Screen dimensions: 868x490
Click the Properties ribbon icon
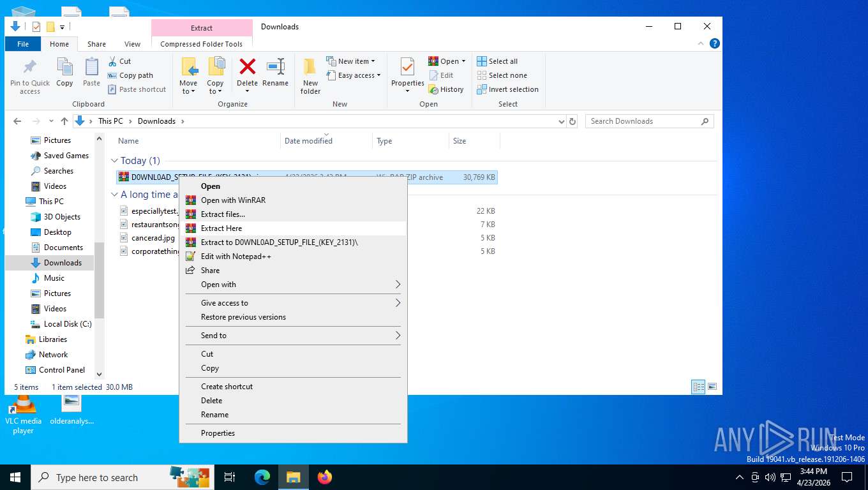point(407,66)
